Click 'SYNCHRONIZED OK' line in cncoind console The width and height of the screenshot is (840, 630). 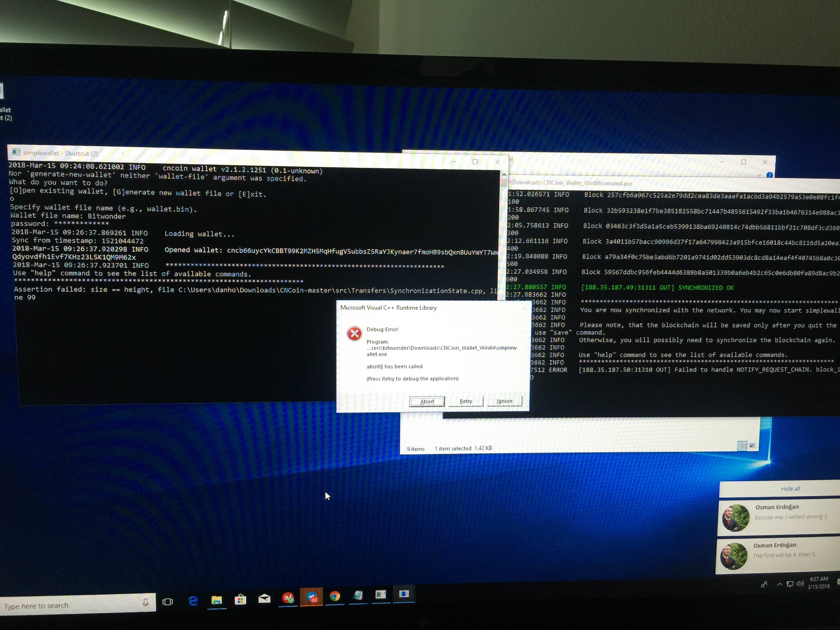(657, 287)
